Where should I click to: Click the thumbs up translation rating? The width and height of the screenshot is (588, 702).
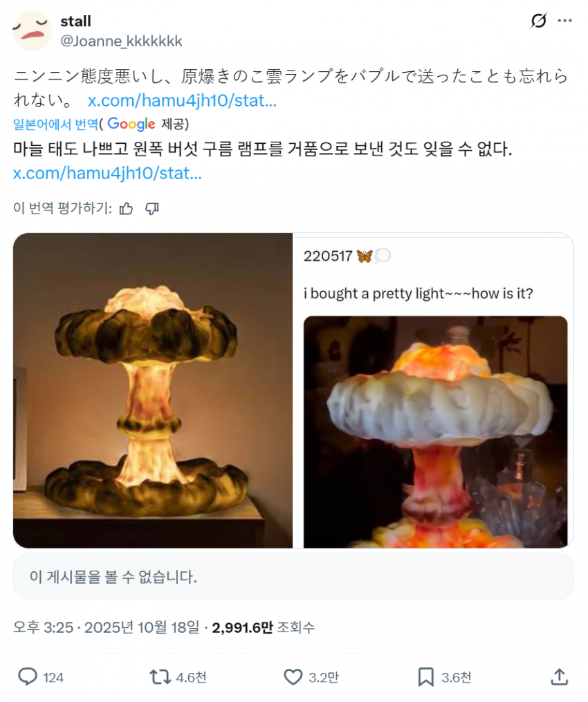pyautogui.click(x=127, y=208)
